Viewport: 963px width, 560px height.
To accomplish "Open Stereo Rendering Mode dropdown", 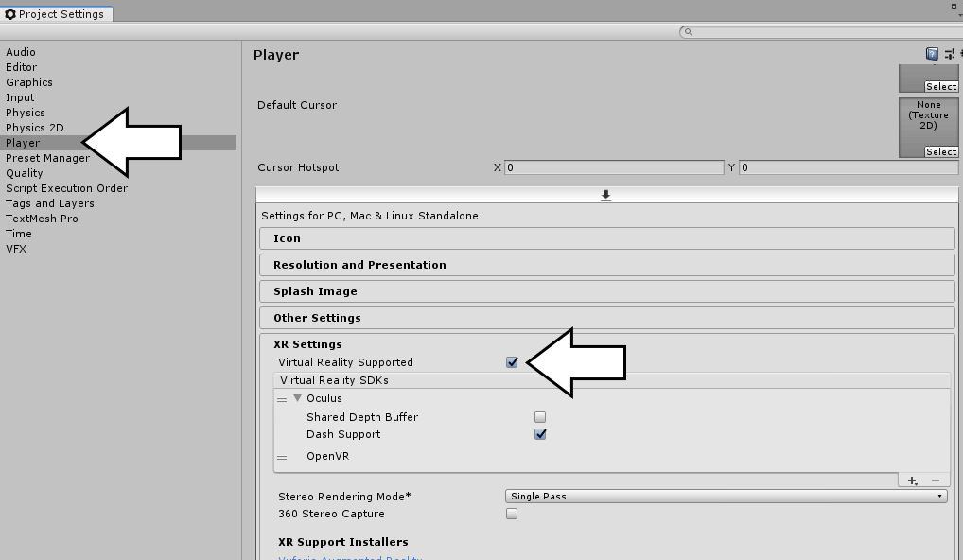I will tap(726, 496).
